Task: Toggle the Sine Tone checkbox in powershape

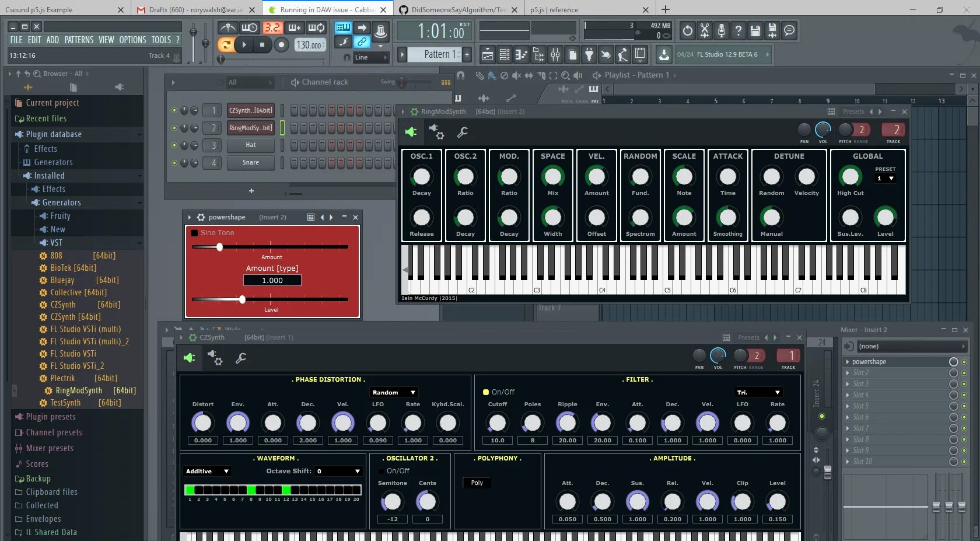Action: click(195, 233)
